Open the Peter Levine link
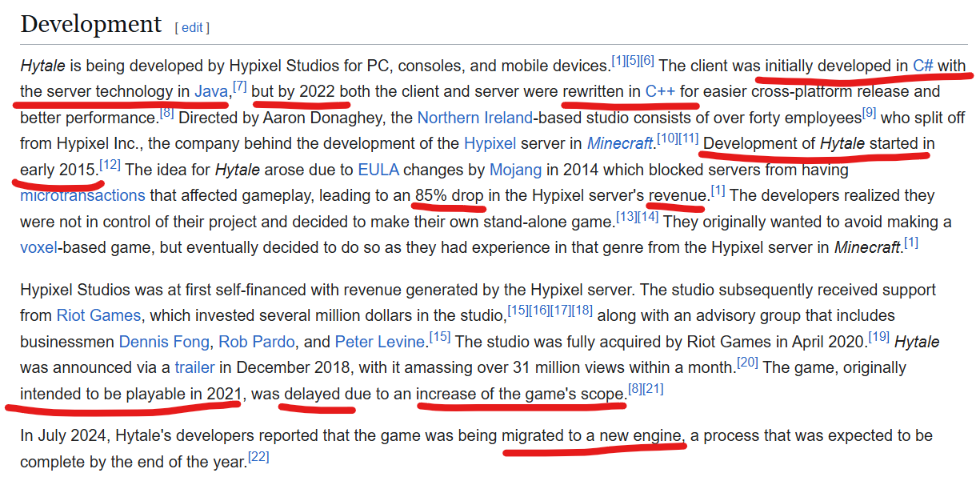 380,342
